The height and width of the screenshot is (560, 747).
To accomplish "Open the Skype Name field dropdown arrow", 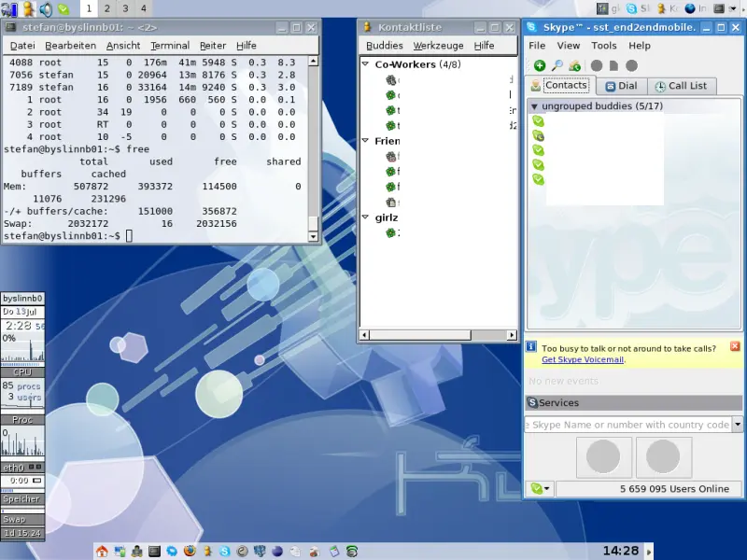I will (738, 424).
